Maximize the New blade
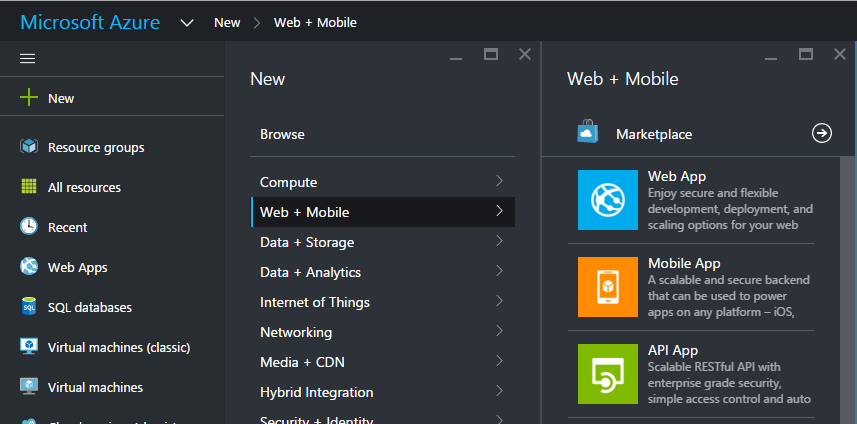The image size is (857, 424). tap(491, 54)
